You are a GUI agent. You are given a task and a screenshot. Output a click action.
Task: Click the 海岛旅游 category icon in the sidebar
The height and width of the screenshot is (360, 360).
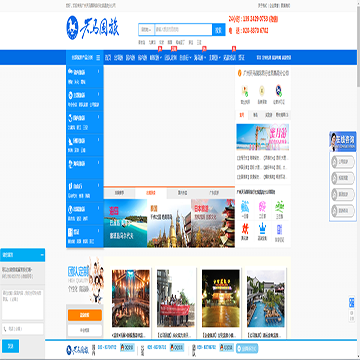(x=70, y=164)
